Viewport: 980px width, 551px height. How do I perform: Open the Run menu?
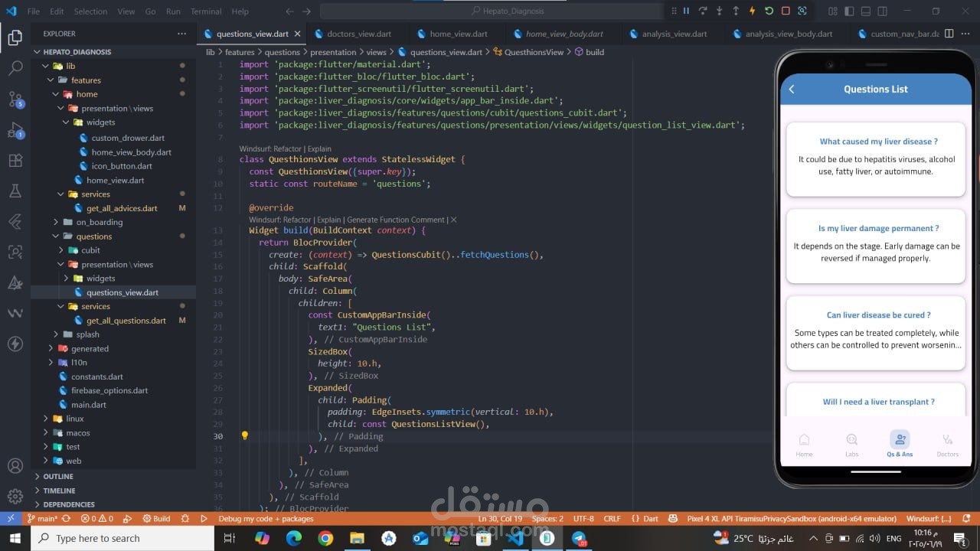coord(173,11)
